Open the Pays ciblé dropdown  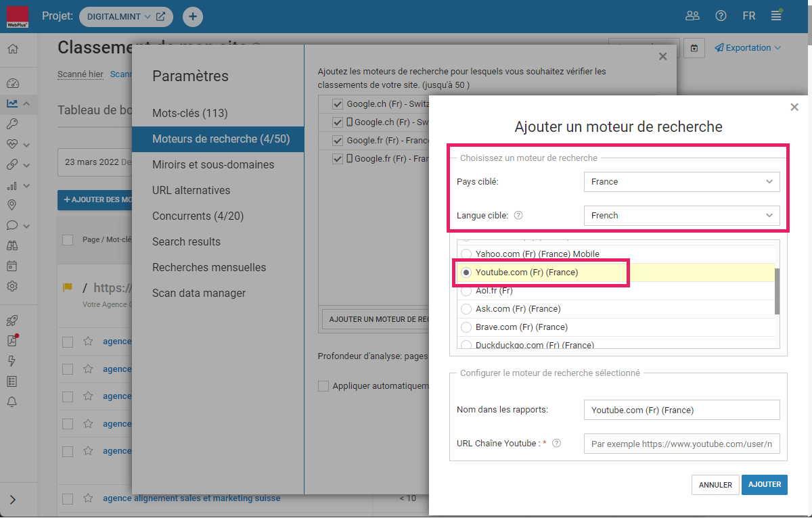681,182
